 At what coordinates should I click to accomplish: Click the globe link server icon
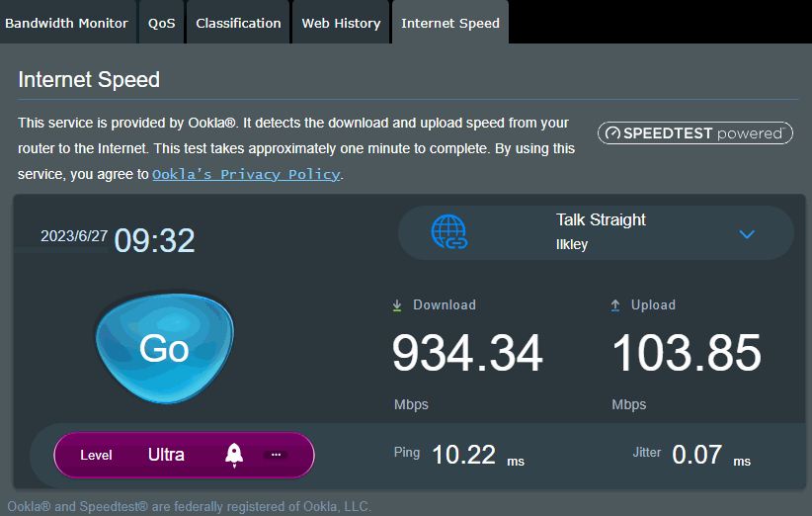click(x=449, y=232)
